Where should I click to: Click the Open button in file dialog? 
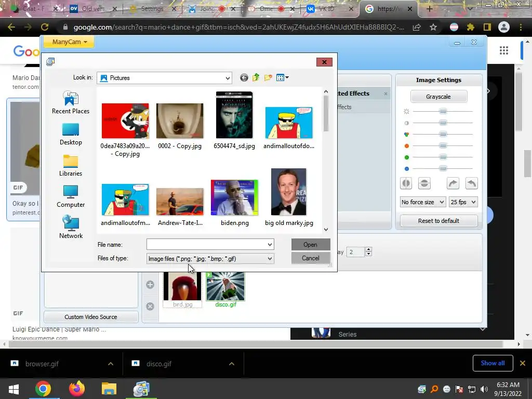pos(311,245)
